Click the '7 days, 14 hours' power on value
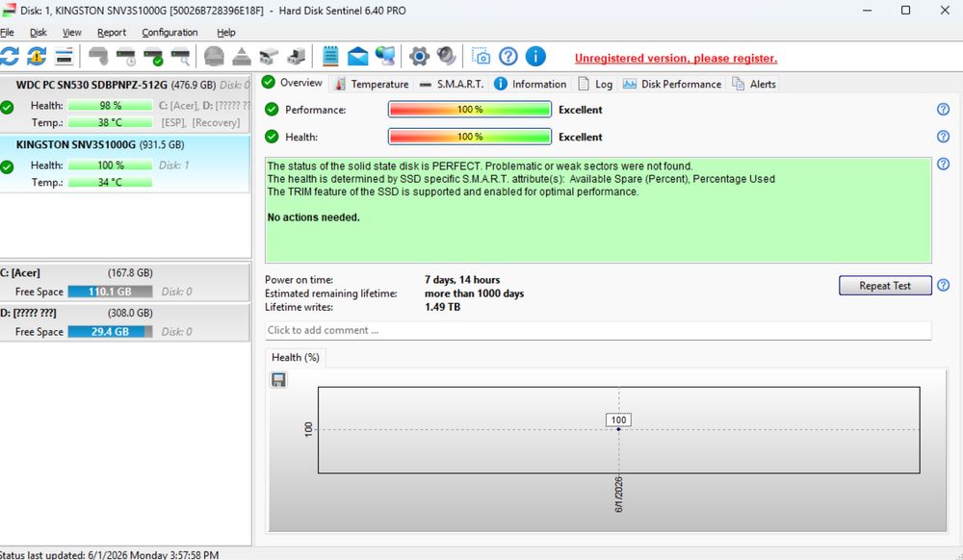 [x=462, y=280]
